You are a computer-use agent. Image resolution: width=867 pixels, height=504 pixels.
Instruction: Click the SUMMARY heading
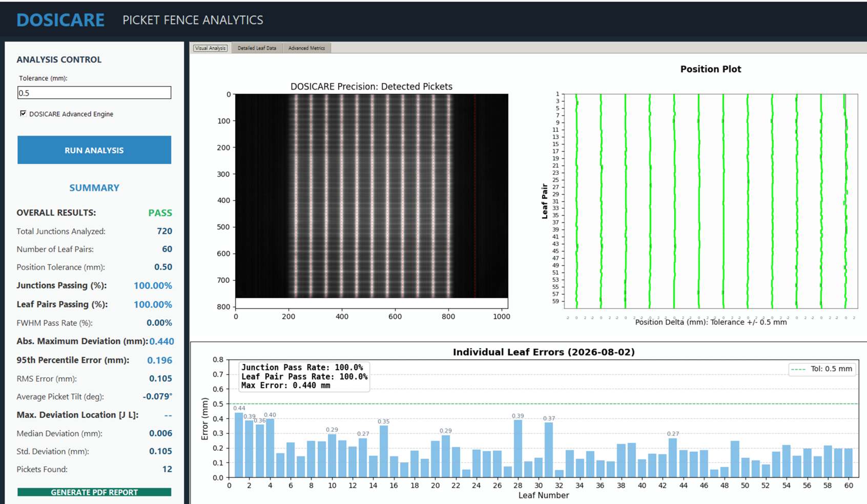point(94,188)
